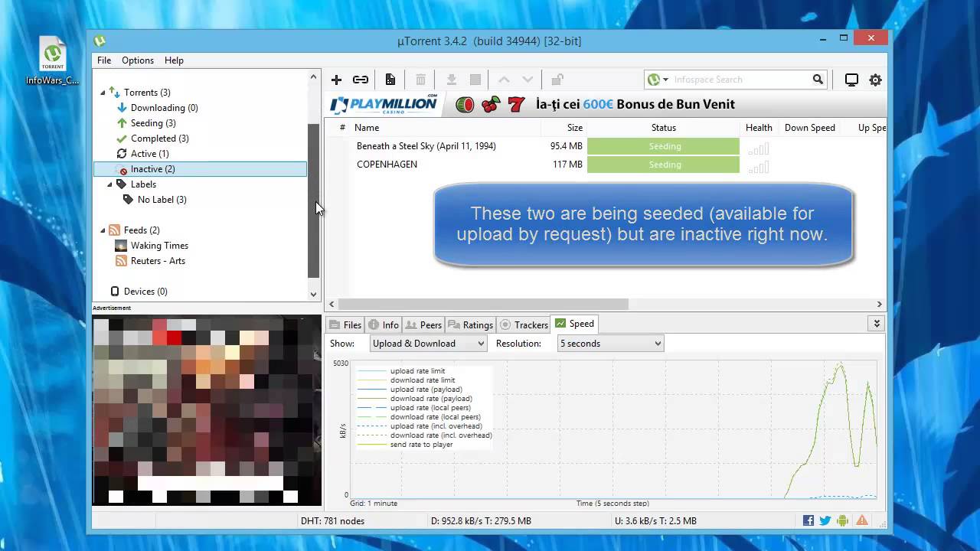Image resolution: width=980 pixels, height=551 pixels.
Task: Sort by the Name column header
Action: tap(367, 128)
